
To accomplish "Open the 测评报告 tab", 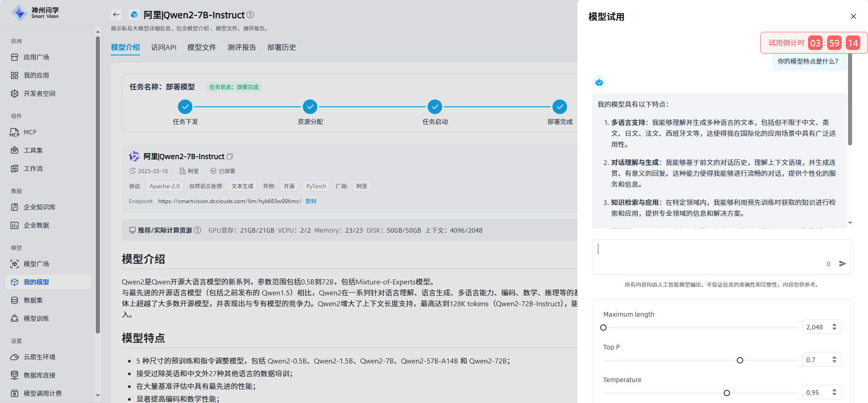I will (x=242, y=47).
